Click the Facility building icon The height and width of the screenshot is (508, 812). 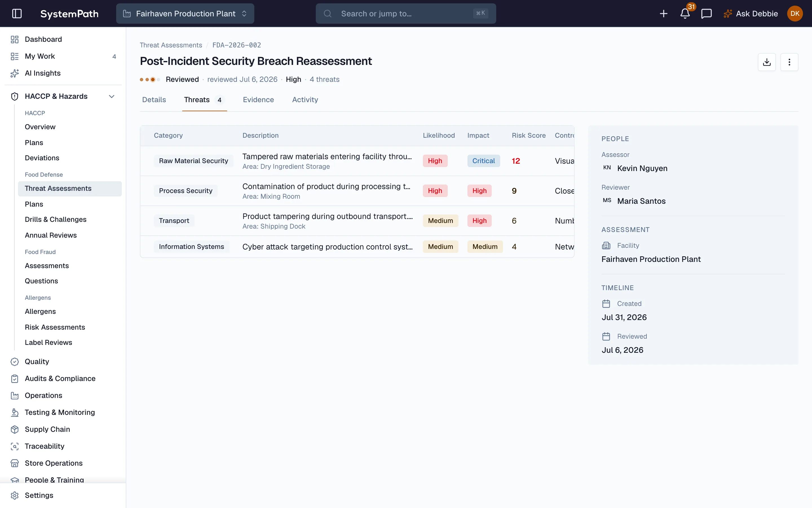point(606,246)
